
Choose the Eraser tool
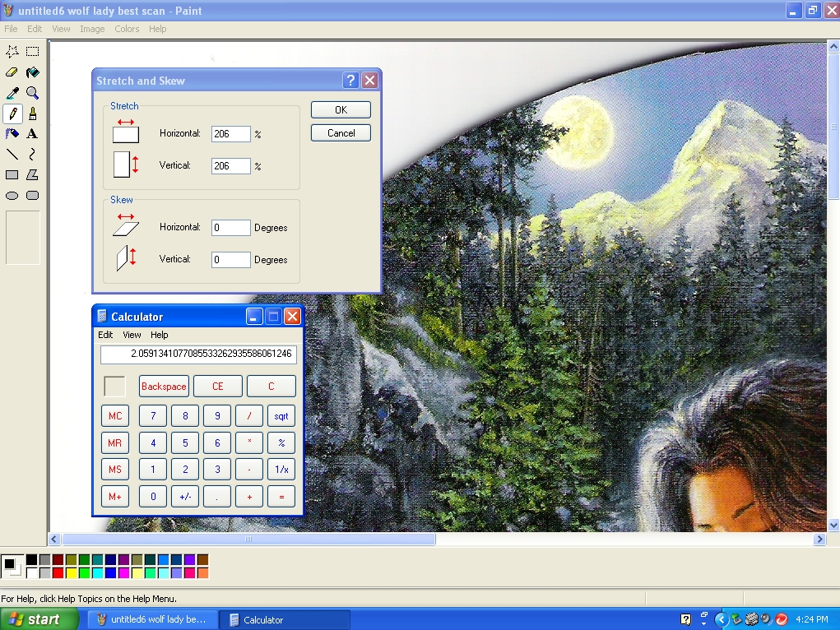(12, 72)
